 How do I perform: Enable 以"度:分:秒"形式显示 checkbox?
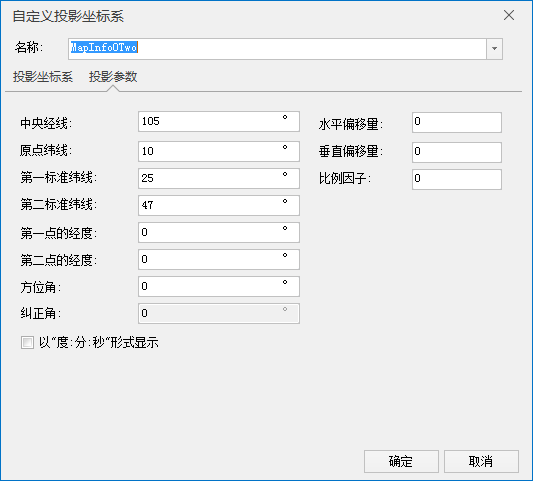point(27,342)
